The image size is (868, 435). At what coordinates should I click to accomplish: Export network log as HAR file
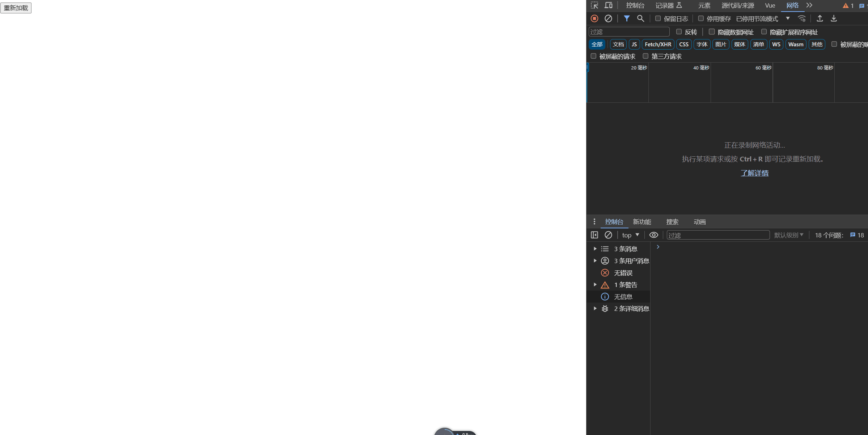click(x=834, y=18)
